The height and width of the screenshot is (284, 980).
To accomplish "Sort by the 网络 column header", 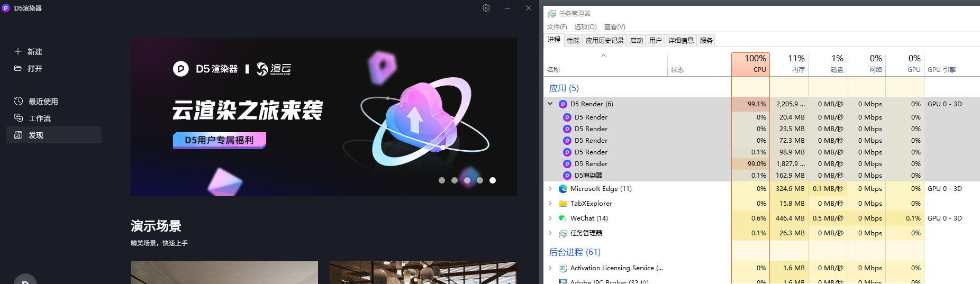I will pos(866,64).
